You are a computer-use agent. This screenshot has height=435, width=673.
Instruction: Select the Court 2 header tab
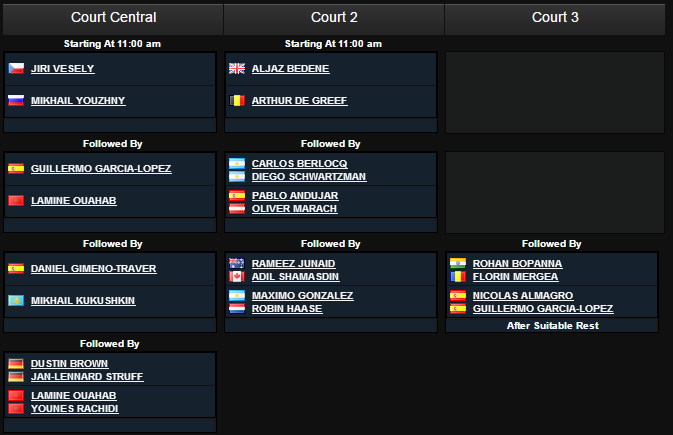point(334,19)
